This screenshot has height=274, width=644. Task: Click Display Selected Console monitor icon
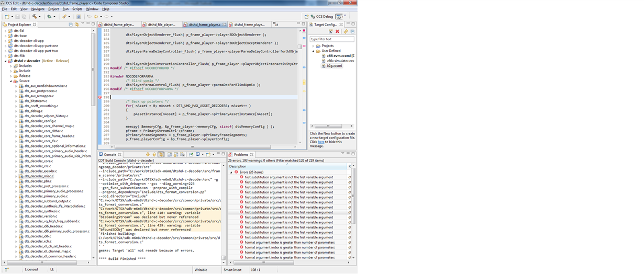[197, 154]
